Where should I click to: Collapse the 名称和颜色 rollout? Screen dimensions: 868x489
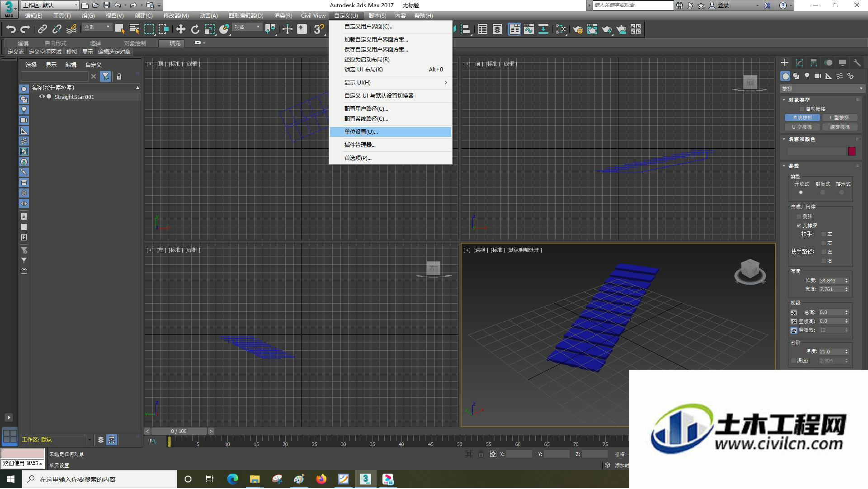point(801,139)
